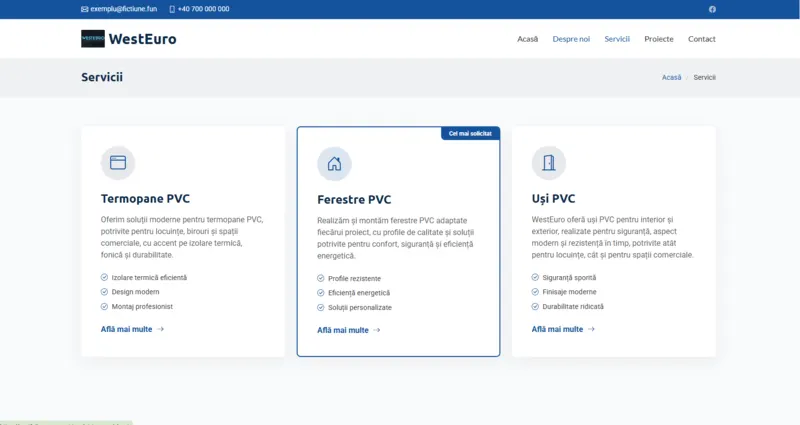Click Află mai multe under Termopane PVC
Screen dimensions: 800x425
coord(127,329)
